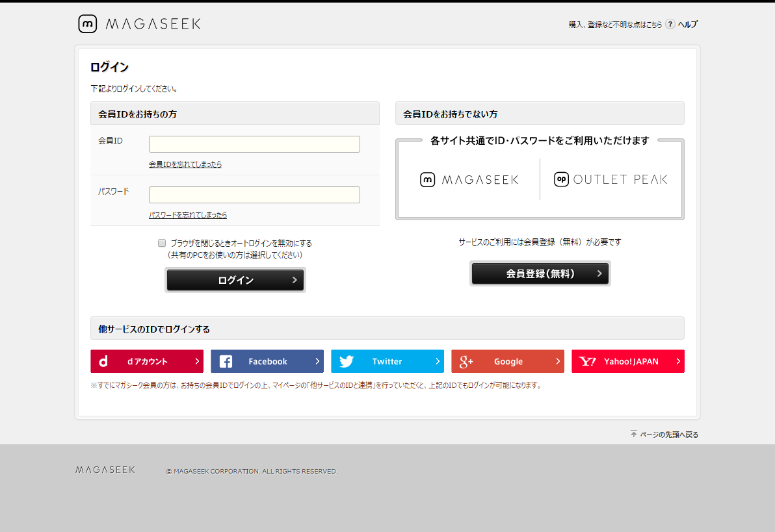The height and width of the screenshot is (532, 775).
Task: Click the サービスのご利用には会員登録 notice text
Action: (x=540, y=242)
